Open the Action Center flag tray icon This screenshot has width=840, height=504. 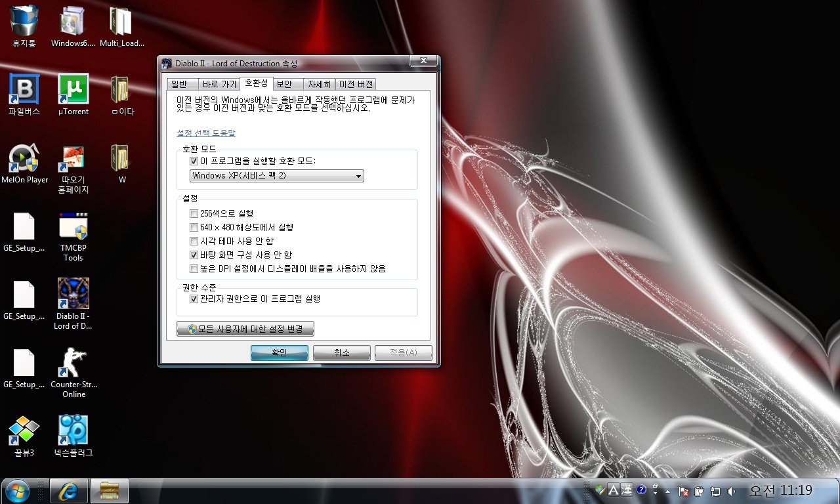tap(683, 491)
